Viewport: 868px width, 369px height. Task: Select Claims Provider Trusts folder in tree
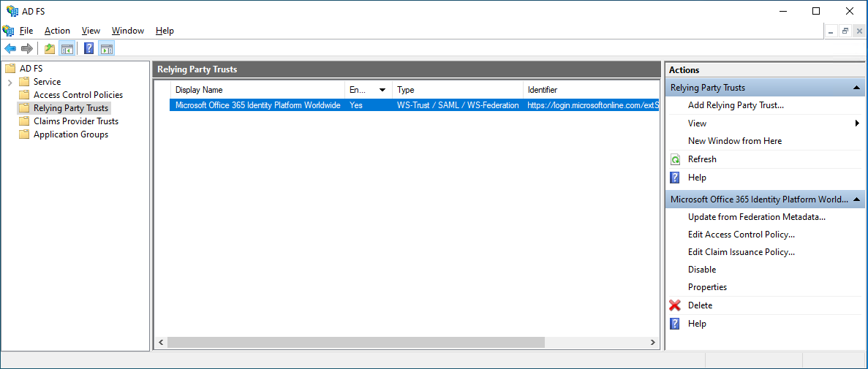pyautogui.click(x=75, y=121)
